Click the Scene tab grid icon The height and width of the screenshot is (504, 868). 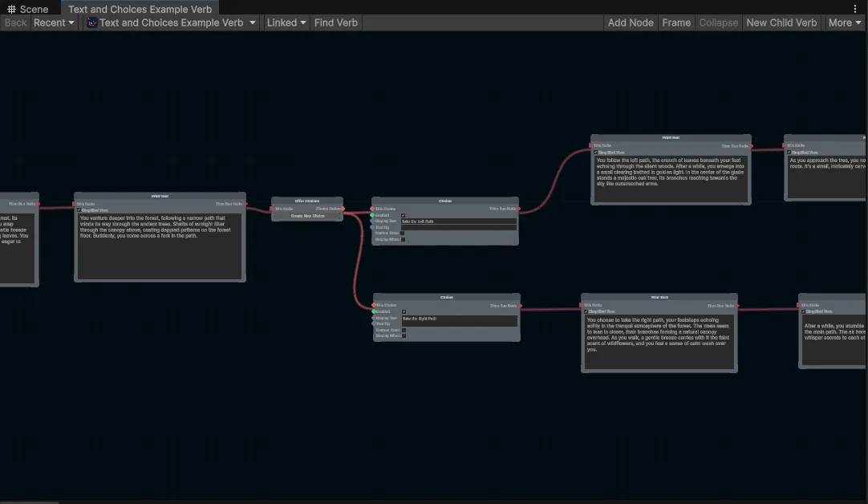coord(11,9)
